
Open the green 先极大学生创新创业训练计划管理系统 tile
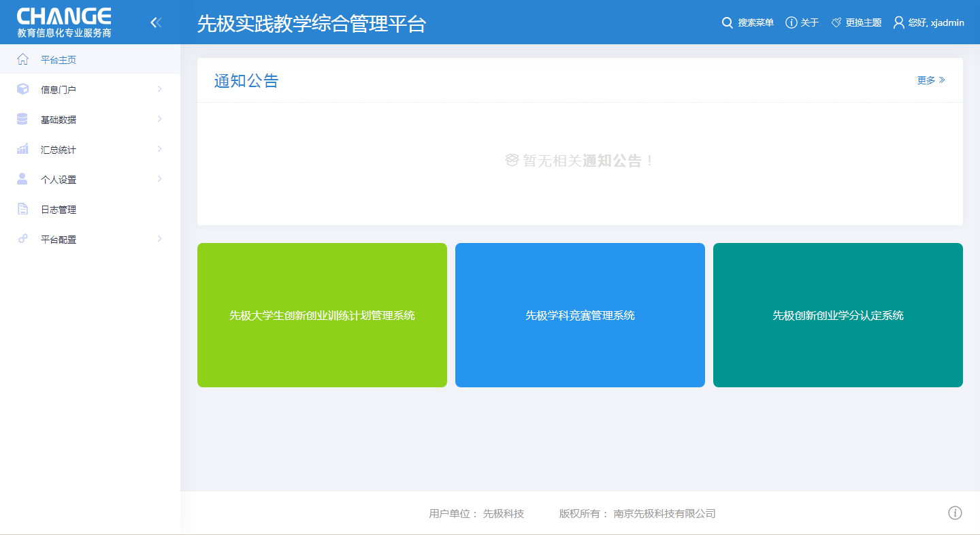322,315
